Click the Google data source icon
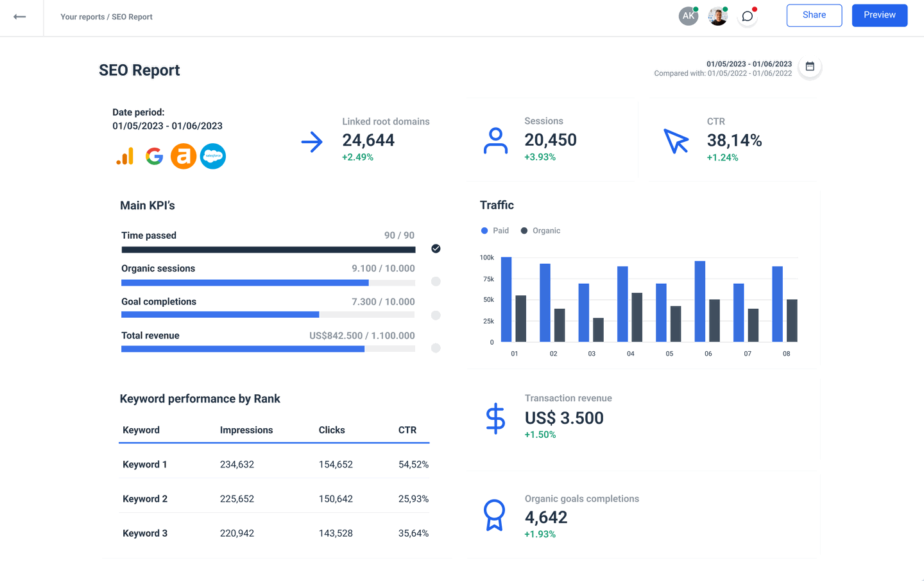This screenshot has height=581, width=924. (x=154, y=156)
